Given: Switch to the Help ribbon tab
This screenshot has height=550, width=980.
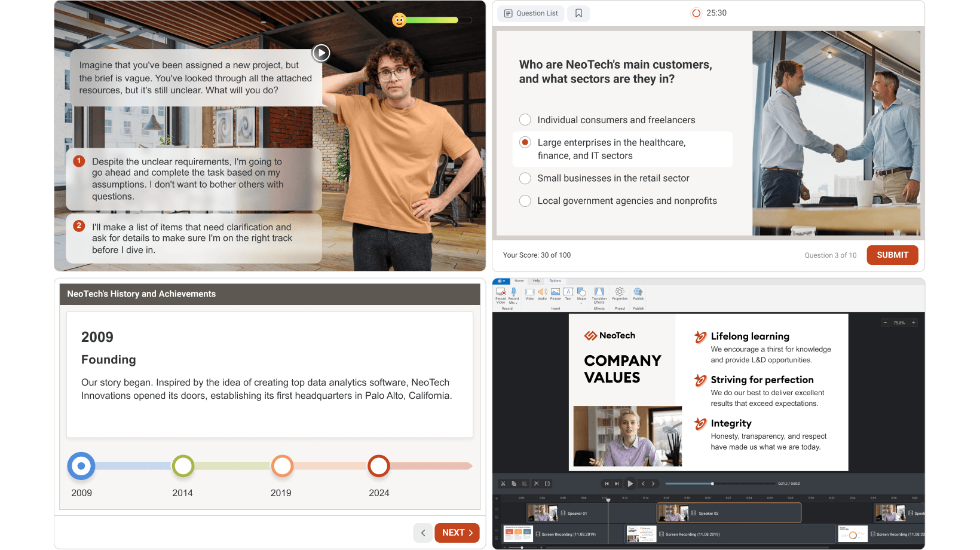Looking at the screenshot, I should (537, 281).
